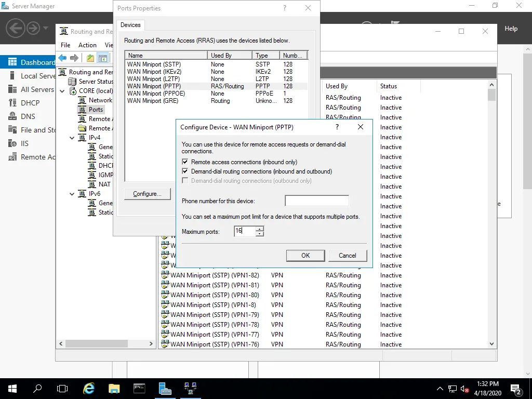Click the Configure... button in Ports Properties

point(147,194)
